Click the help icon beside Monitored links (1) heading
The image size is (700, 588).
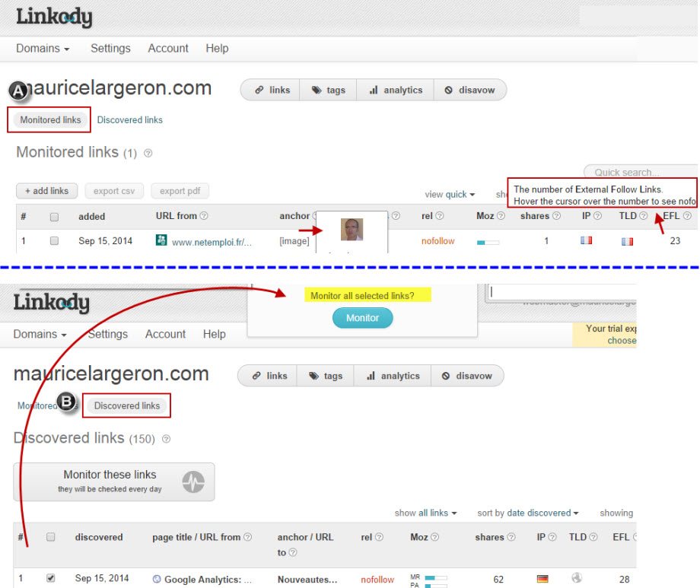point(148,154)
